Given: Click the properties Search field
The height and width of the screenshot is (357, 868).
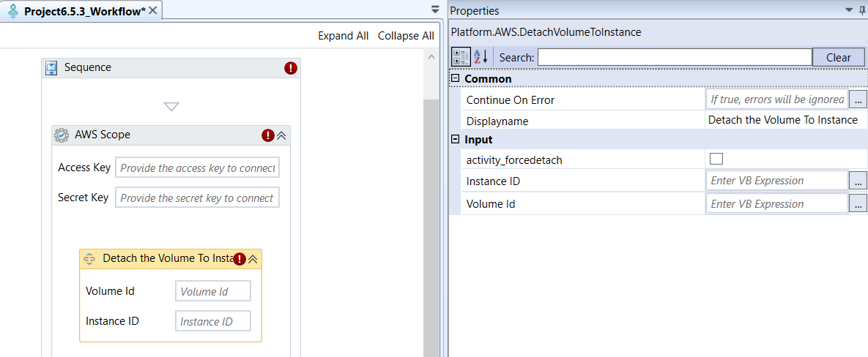Looking at the screenshot, I should (674, 58).
